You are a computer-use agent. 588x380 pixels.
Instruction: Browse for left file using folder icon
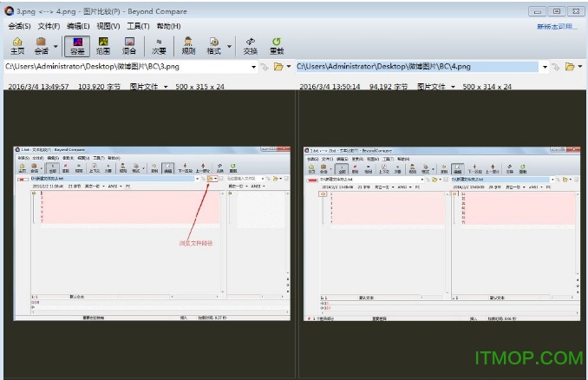pos(278,67)
